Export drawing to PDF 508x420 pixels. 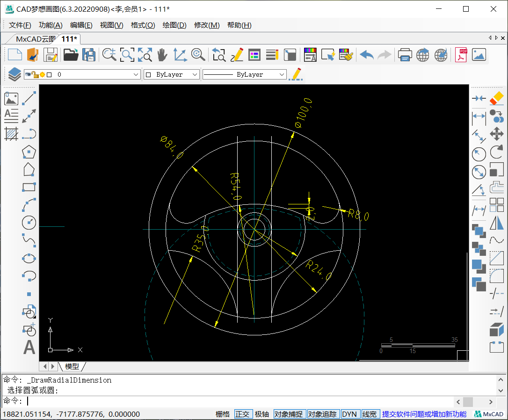coord(461,54)
